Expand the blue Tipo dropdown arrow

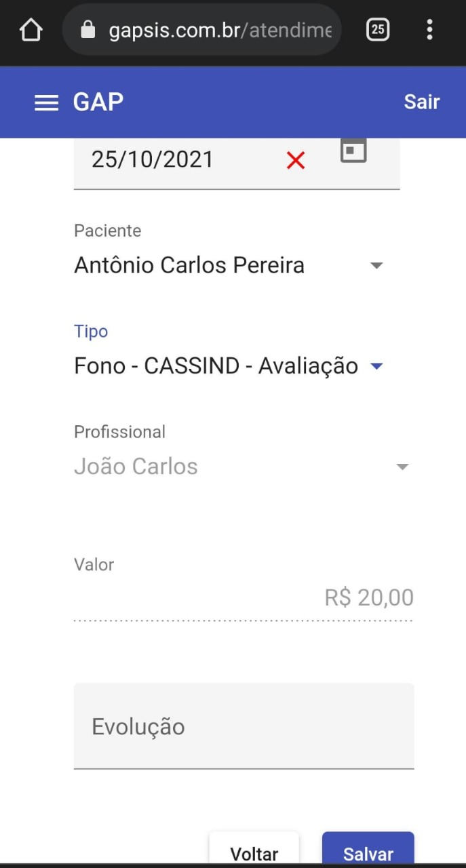(376, 367)
